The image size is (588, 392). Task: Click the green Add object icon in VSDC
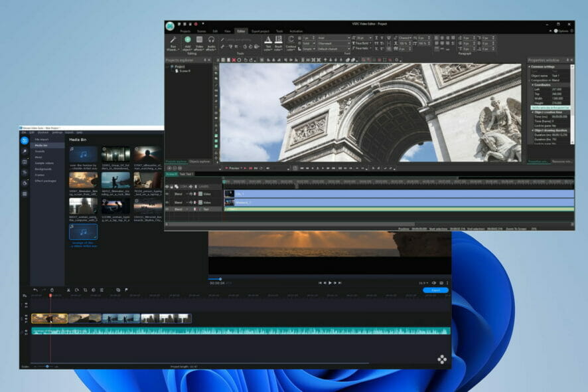(188, 39)
